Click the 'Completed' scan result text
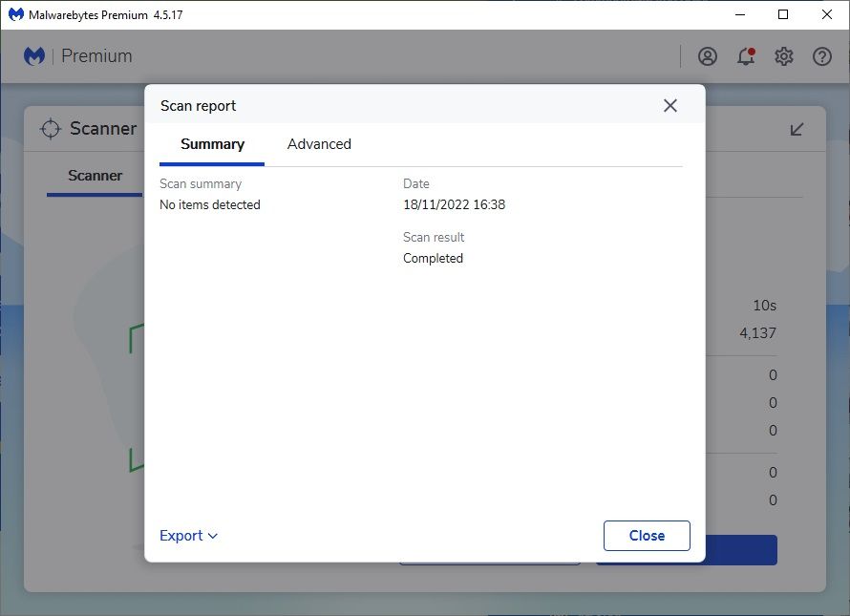Image resolution: width=850 pixels, height=616 pixels. pos(434,259)
